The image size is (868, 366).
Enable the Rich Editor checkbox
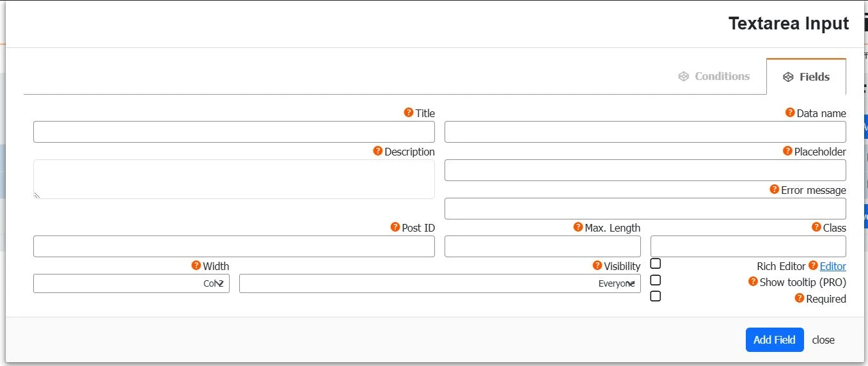[x=655, y=264]
